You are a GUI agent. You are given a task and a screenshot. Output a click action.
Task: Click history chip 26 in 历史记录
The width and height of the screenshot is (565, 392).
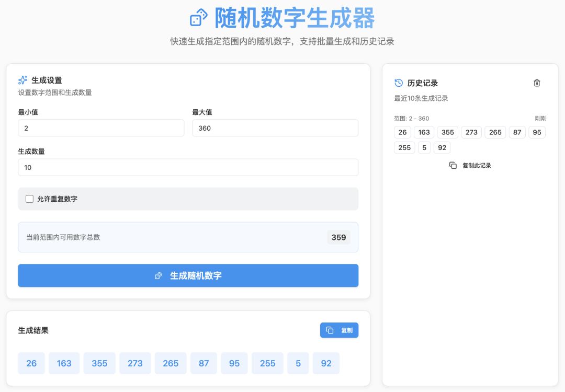(x=402, y=132)
